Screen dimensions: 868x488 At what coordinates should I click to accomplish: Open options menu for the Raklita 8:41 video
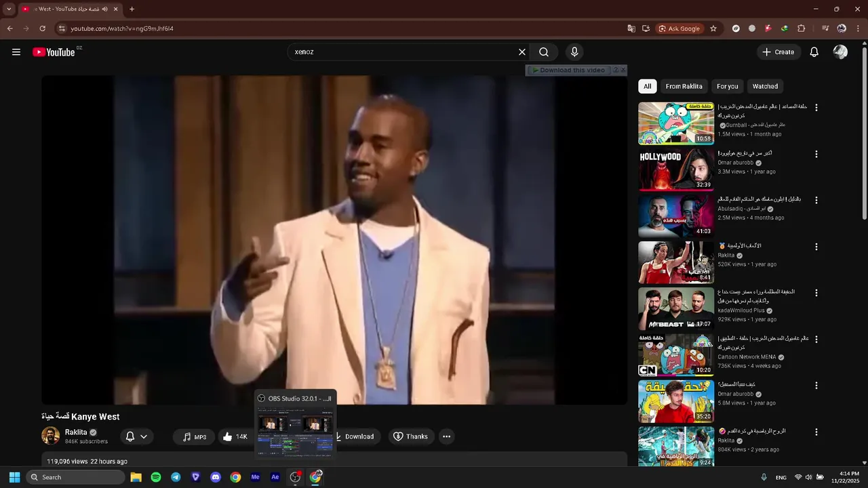[816, 247]
